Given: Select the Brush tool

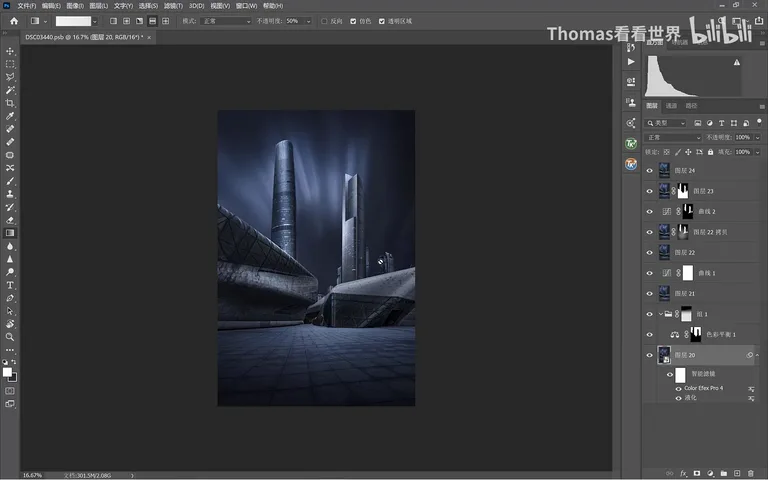Looking at the screenshot, I should pos(10,181).
